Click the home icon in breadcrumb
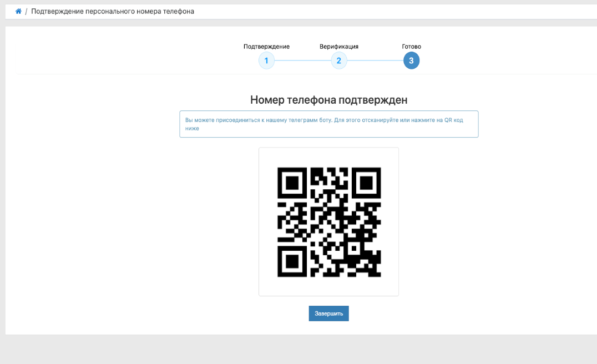The height and width of the screenshot is (364, 597). tap(18, 12)
